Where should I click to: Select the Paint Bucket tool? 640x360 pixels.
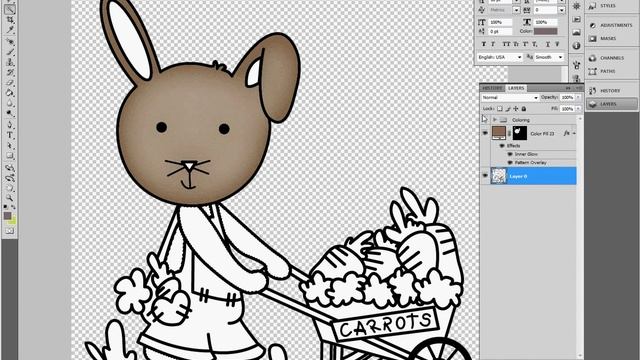coord(10,93)
